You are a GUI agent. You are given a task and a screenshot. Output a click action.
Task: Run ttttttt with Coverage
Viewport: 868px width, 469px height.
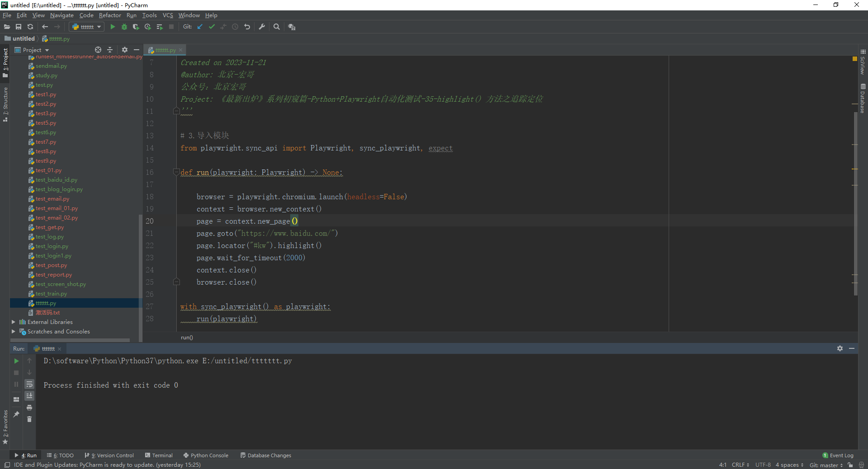(136, 27)
